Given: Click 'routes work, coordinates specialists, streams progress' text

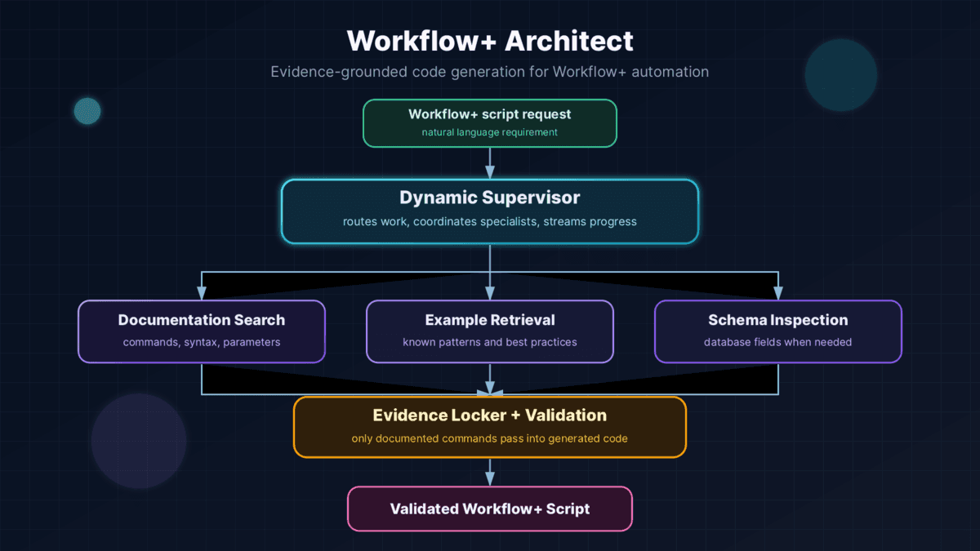Looking at the screenshot, I should [490, 222].
